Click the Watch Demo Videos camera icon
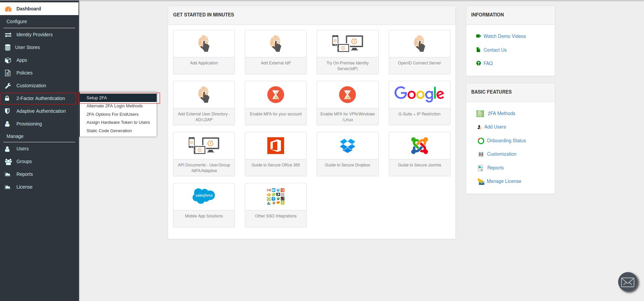The width and height of the screenshot is (644, 301). [x=479, y=36]
